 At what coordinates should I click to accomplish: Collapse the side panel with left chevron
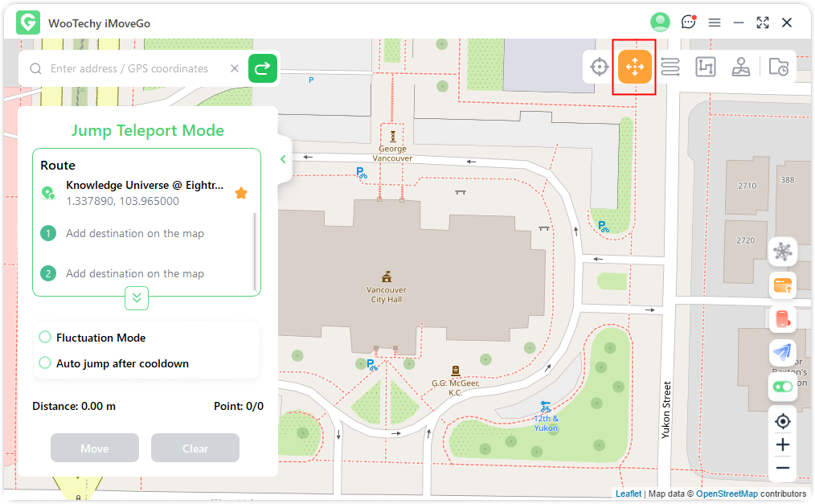point(283,159)
